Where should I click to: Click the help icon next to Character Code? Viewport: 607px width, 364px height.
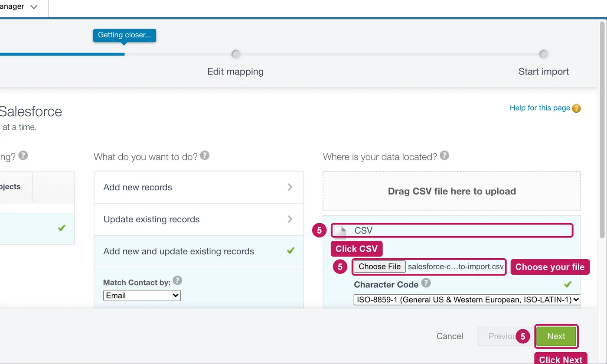coord(426,283)
